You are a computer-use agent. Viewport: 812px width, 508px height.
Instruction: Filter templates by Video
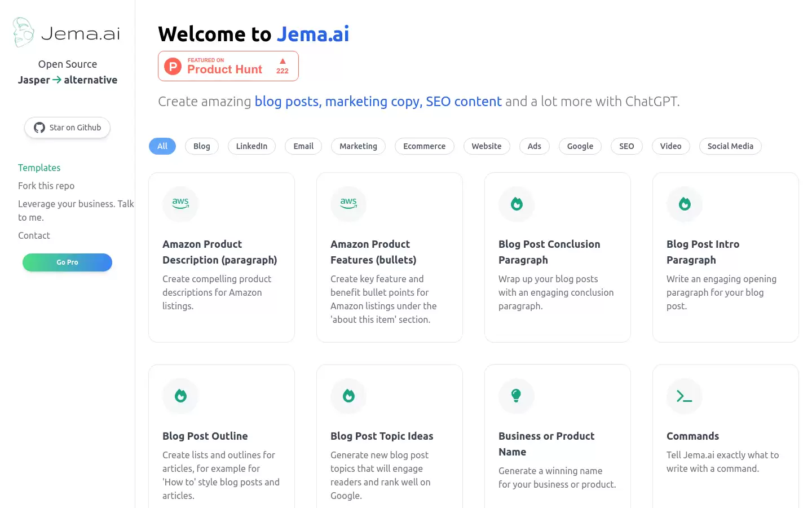(671, 146)
